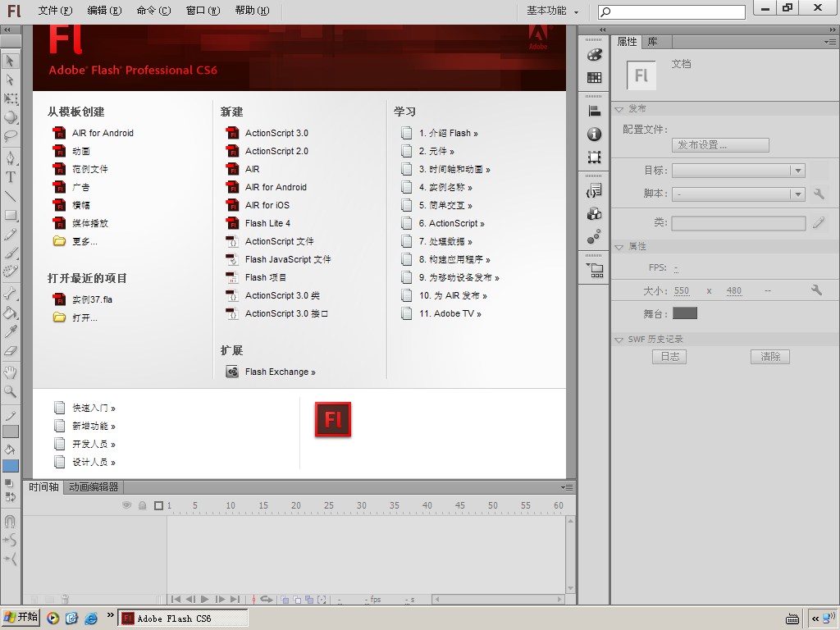This screenshot has height=630, width=840.
Task: Open the Info panel icon
Action: (594, 134)
